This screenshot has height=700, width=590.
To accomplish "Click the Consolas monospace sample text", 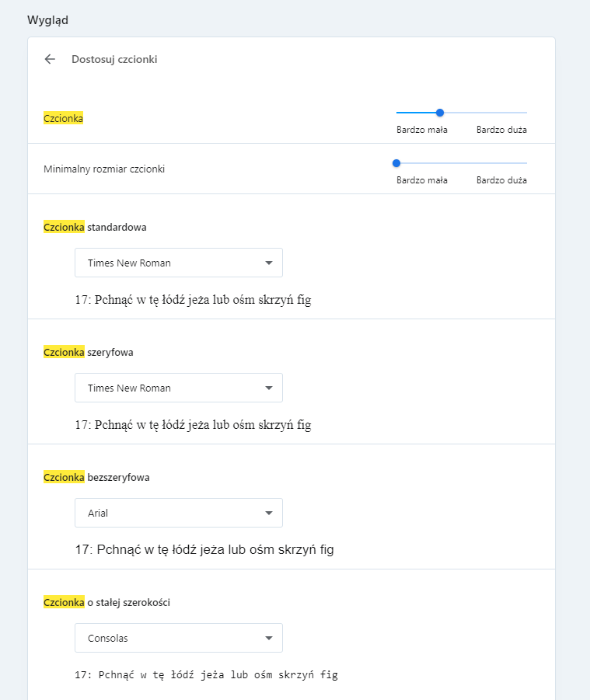I will (x=206, y=674).
